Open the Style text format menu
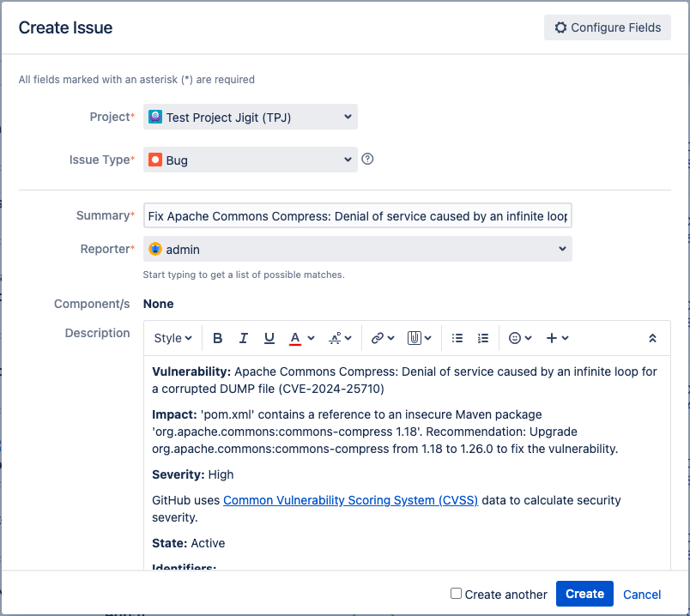The width and height of the screenshot is (690, 616). pos(172,338)
